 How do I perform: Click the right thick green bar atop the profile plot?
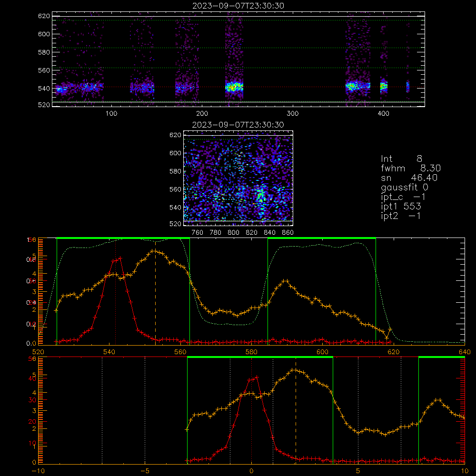pos(322,238)
